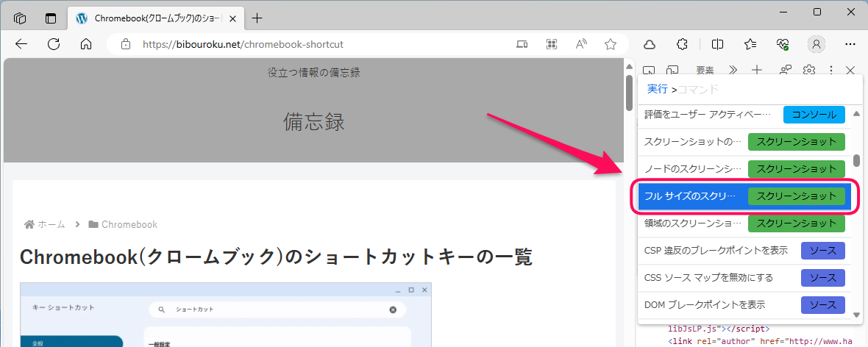Activate DevTools inspect element tool

coord(649,71)
